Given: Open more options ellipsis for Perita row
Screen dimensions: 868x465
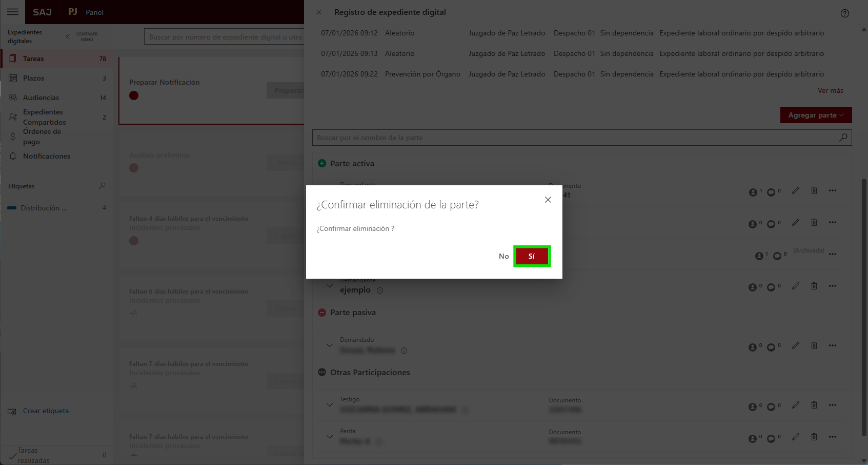Looking at the screenshot, I should [x=832, y=437].
